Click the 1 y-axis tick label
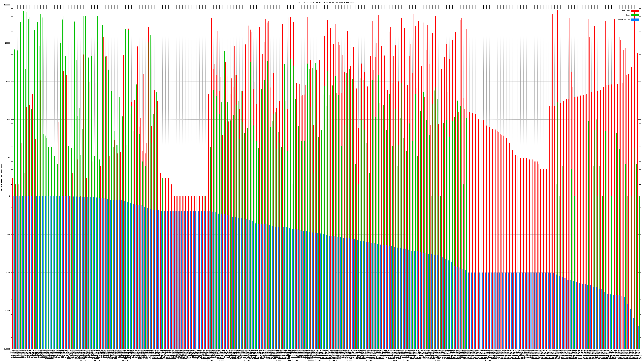644x362 pixels. click(10, 196)
